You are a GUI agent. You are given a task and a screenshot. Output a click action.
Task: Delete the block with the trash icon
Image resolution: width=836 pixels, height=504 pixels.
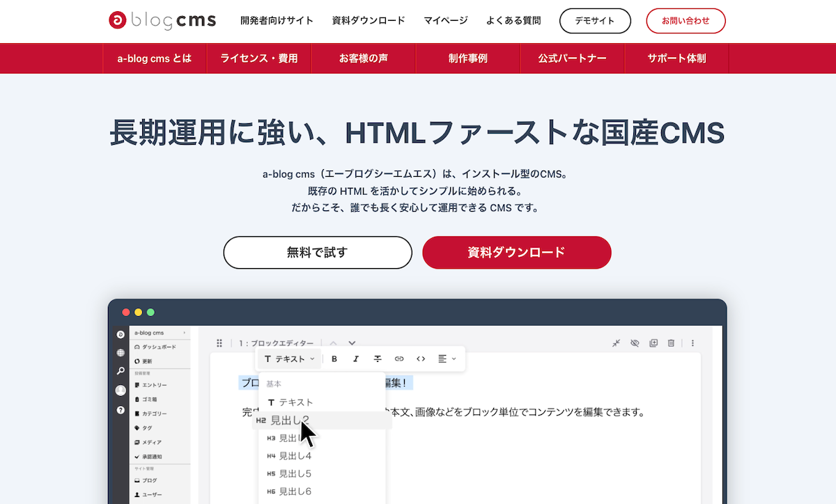pyautogui.click(x=671, y=343)
